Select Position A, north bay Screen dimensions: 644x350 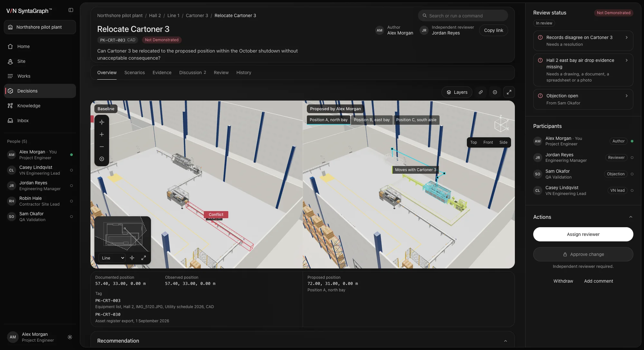click(328, 120)
